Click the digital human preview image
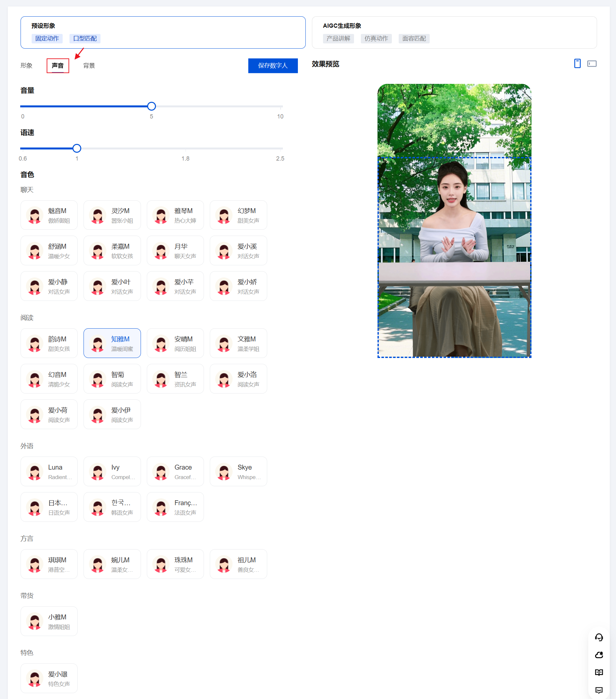The width and height of the screenshot is (616, 699). [x=454, y=221]
